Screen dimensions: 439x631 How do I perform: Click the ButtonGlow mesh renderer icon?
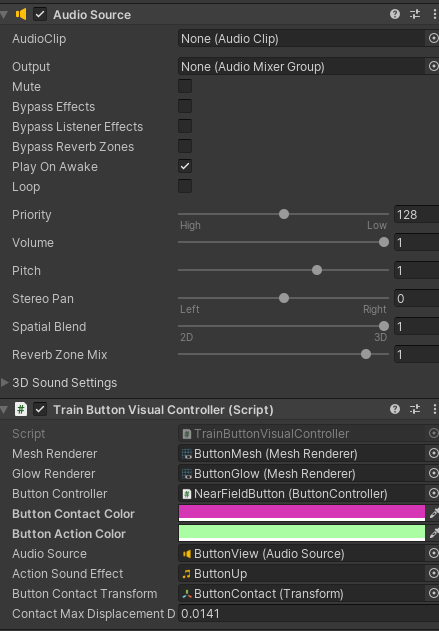click(x=187, y=474)
